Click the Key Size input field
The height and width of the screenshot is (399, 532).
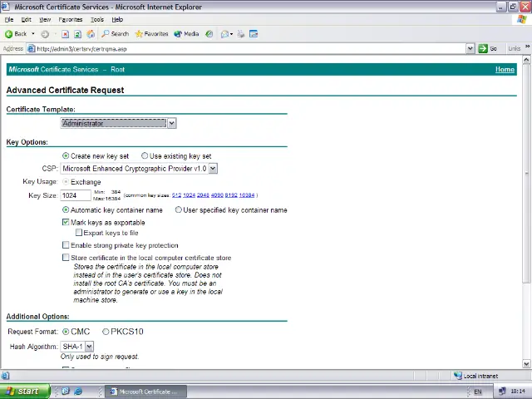[76, 195]
